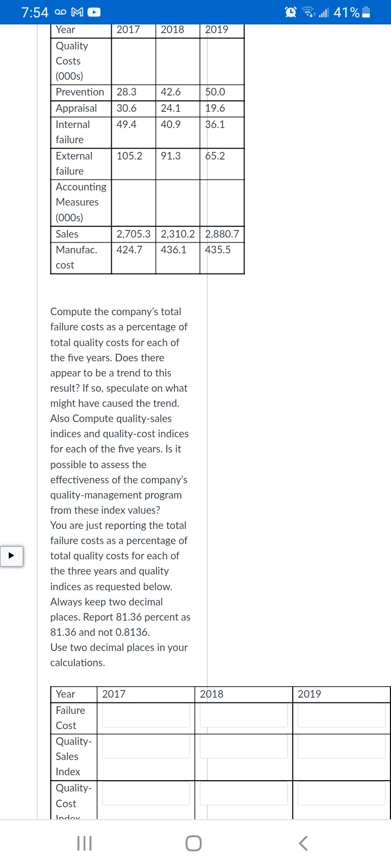Tap the cellular signal strength icon
Image resolution: width=391 pixels, height=868 pixels.
click(324, 12)
